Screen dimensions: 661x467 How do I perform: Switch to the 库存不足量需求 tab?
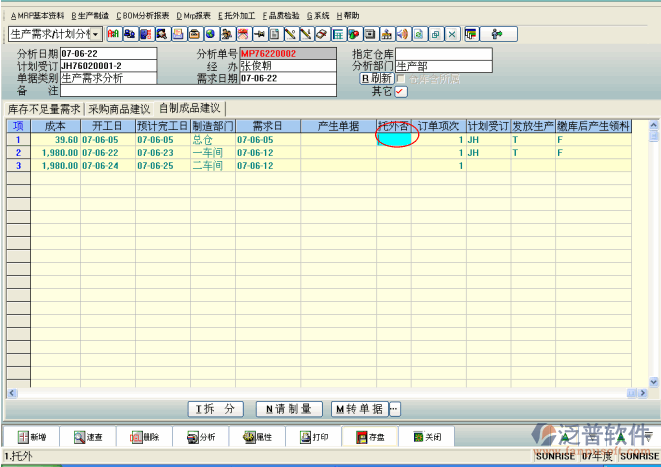[43, 108]
